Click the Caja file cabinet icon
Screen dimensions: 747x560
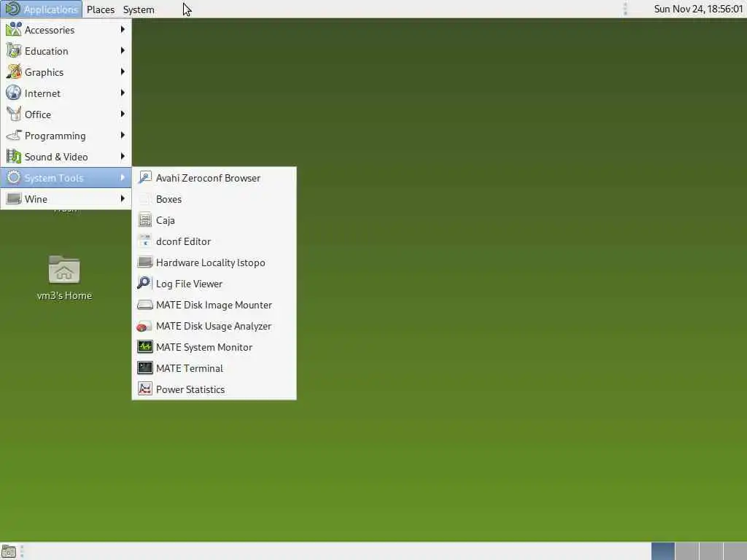point(145,220)
